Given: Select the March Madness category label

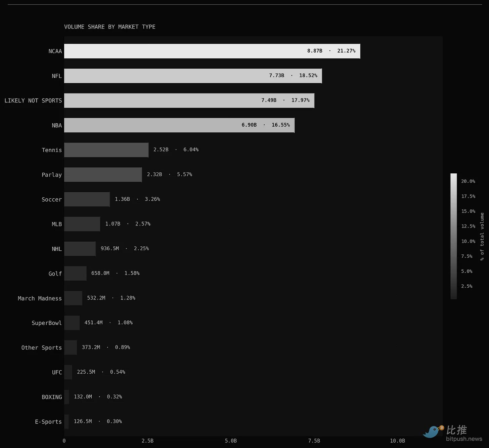Looking at the screenshot, I should (x=40, y=298).
